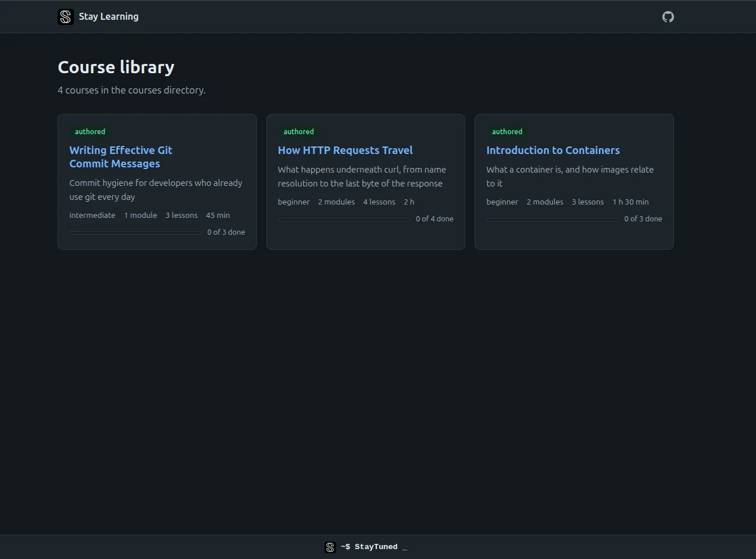756x559 pixels.
Task: Click 'beginner' on the Containers card
Action: click(502, 202)
